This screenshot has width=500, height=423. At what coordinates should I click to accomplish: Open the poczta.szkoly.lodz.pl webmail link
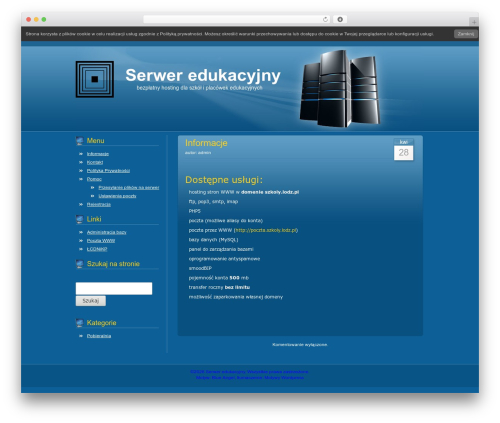pyautogui.click(x=266, y=230)
